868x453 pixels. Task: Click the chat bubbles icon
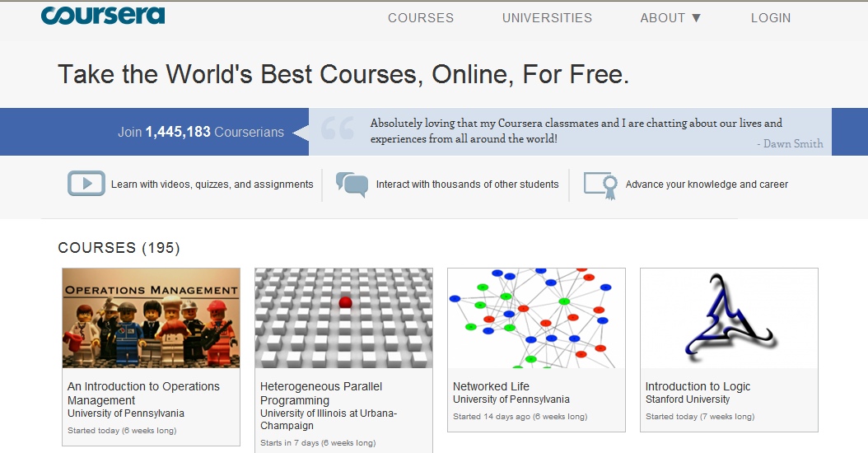[352, 184]
